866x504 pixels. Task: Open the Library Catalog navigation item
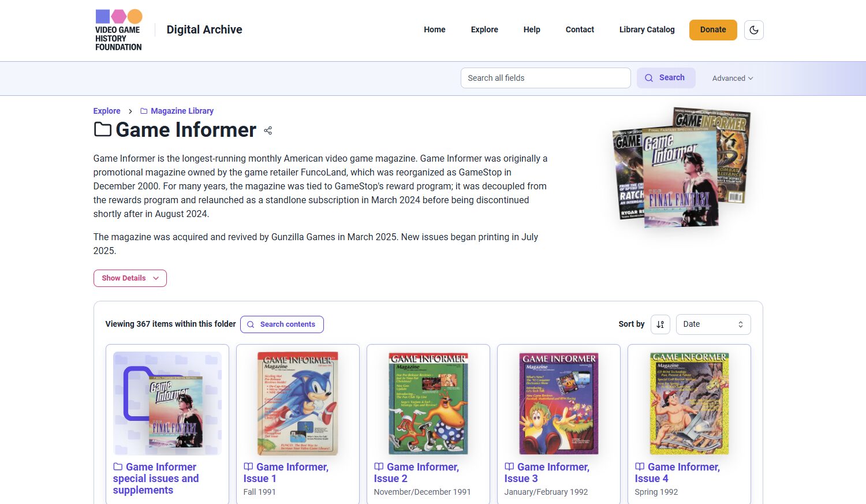pos(647,29)
